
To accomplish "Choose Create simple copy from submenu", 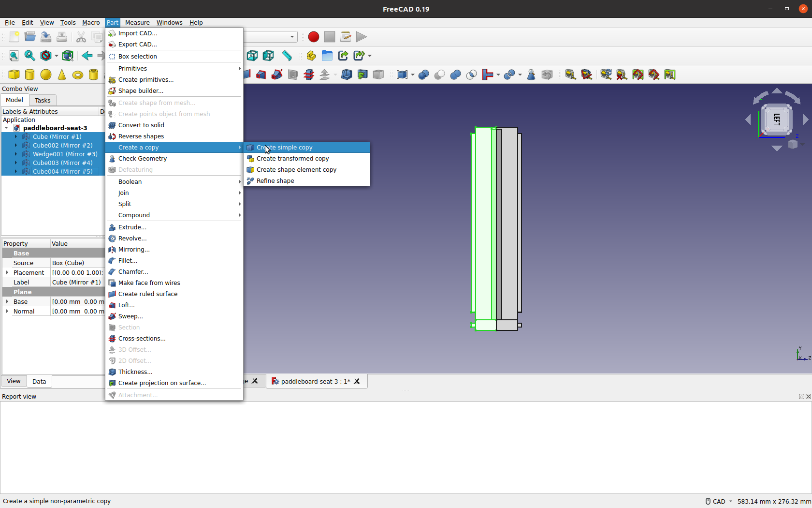I will (284, 147).
